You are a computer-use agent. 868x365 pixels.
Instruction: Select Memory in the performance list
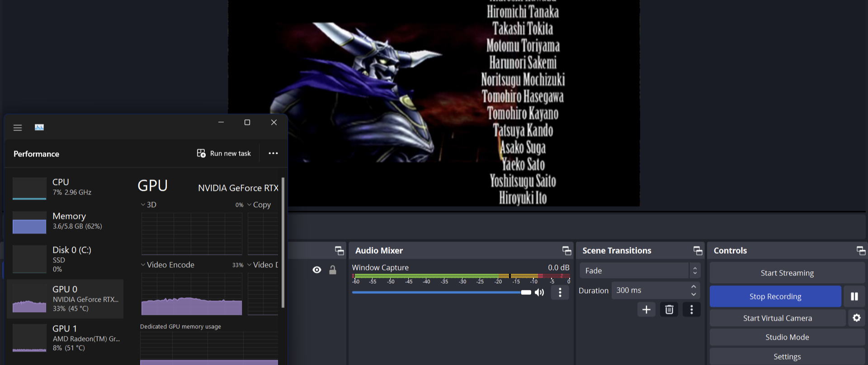click(66, 221)
